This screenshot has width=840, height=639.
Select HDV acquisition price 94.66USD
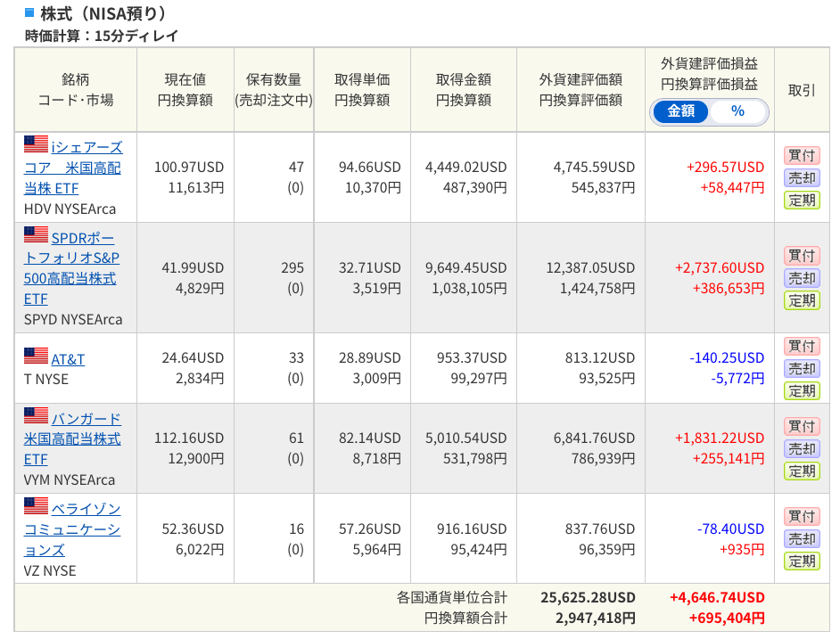click(370, 168)
